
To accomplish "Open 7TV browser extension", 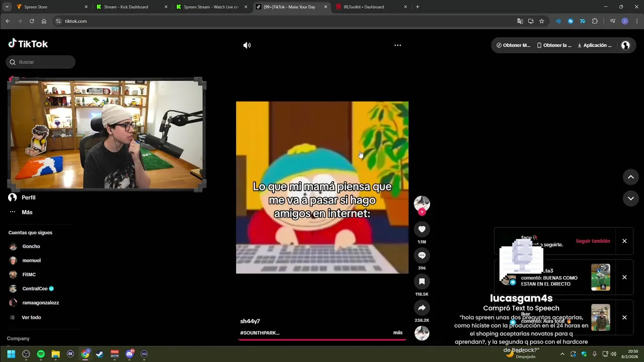I will tap(583, 21).
